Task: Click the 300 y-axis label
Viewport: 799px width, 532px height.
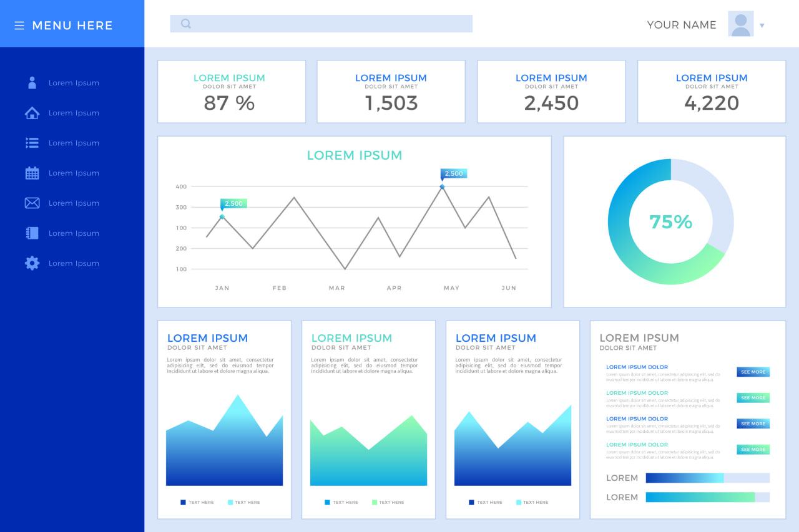Action: 181,207
